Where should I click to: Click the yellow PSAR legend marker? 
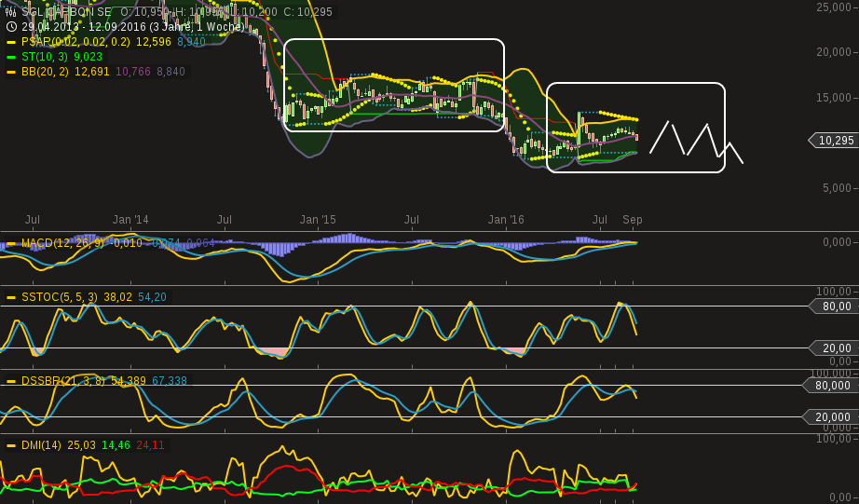point(11,42)
